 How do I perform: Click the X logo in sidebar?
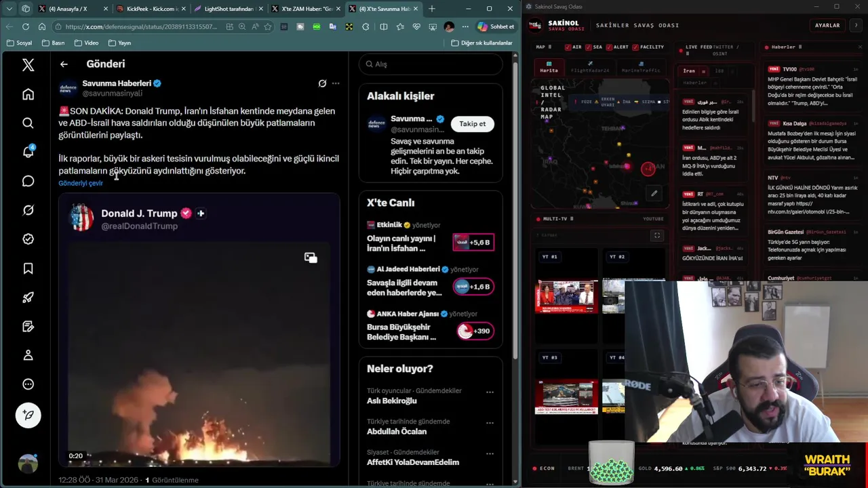click(x=28, y=64)
